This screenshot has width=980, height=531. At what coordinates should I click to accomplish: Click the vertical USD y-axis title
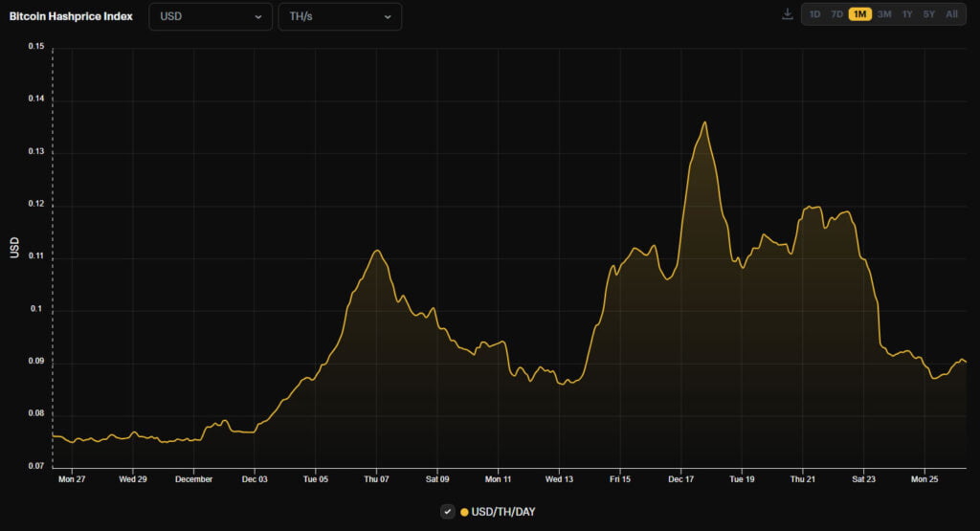tap(14, 249)
